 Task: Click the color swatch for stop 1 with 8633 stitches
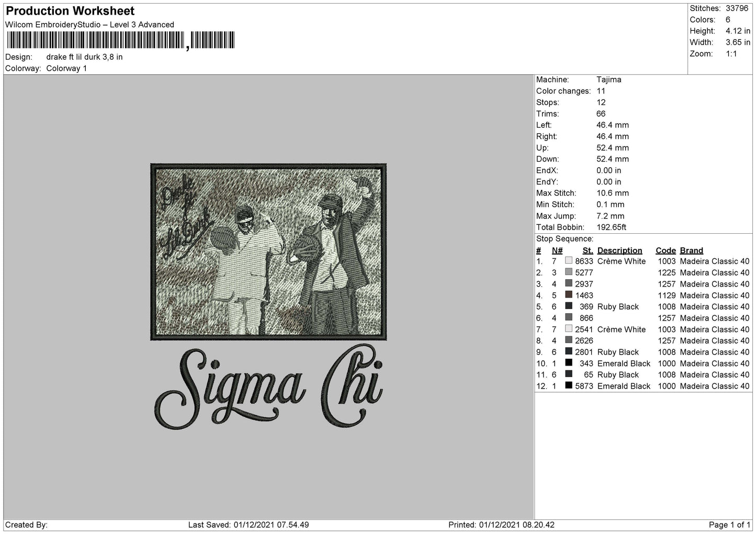click(x=569, y=261)
